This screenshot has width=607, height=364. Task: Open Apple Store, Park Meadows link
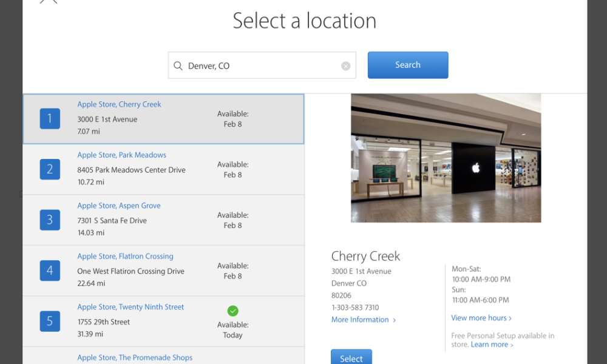(121, 155)
